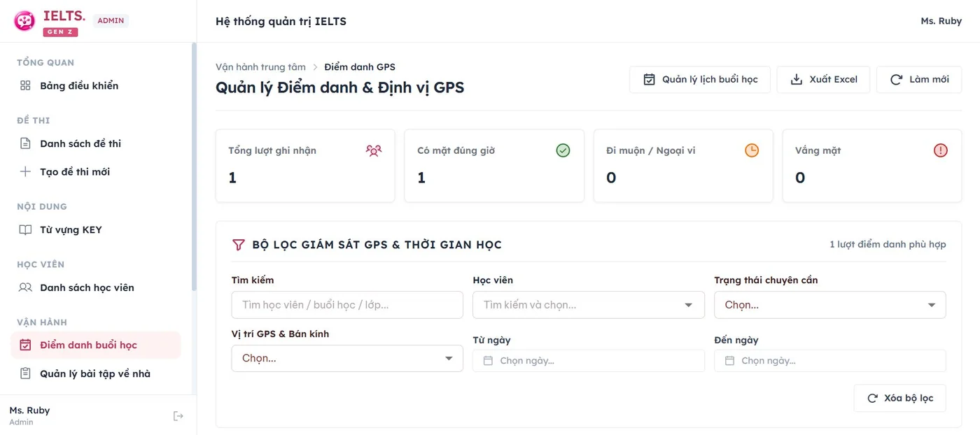Go to Danh sách đề thi
The image size is (980, 435).
pyautogui.click(x=96, y=143)
